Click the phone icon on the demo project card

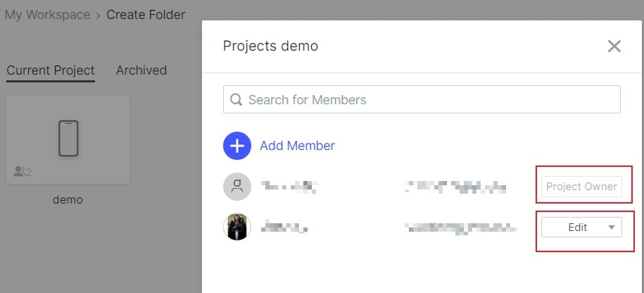point(68,139)
